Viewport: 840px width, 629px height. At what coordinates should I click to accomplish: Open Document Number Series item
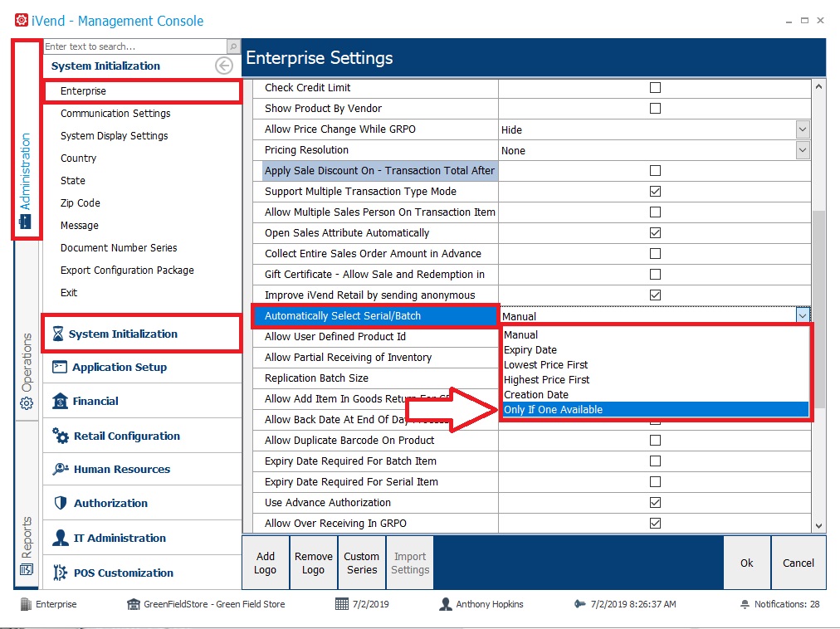point(119,248)
